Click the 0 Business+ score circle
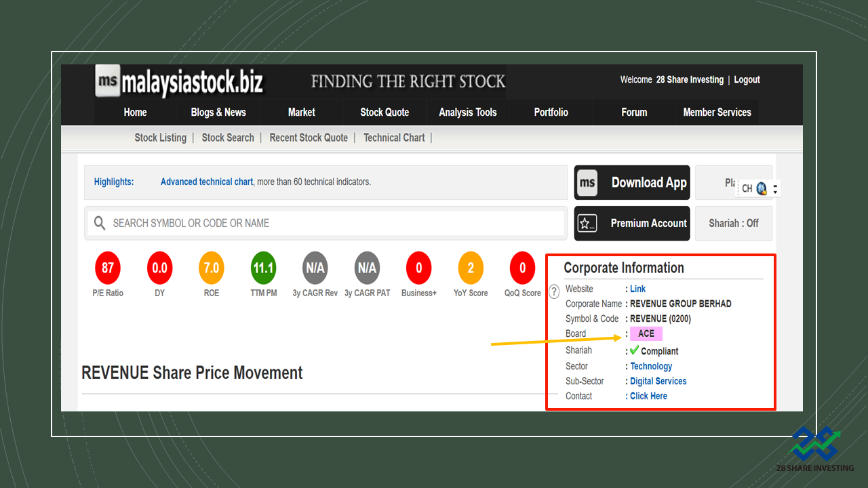The height and width of the screenshot is (488, 868). 419,268
